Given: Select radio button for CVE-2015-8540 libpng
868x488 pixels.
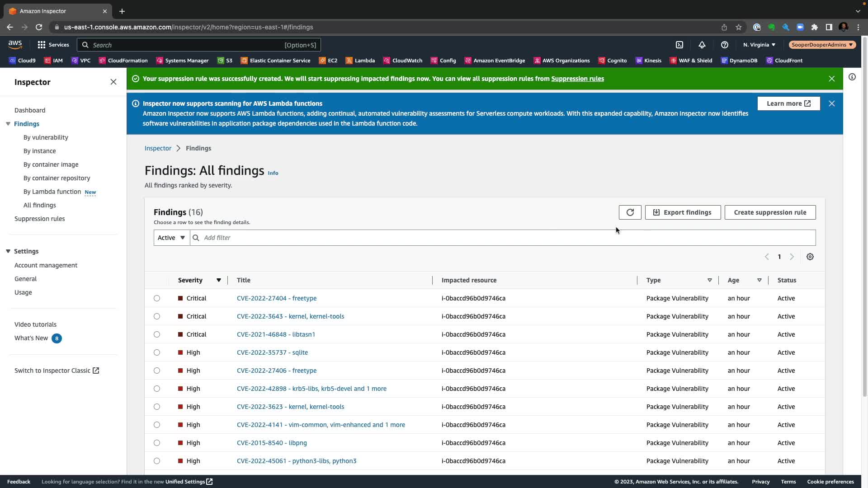Looking at the screenshot, I should 157,443.
